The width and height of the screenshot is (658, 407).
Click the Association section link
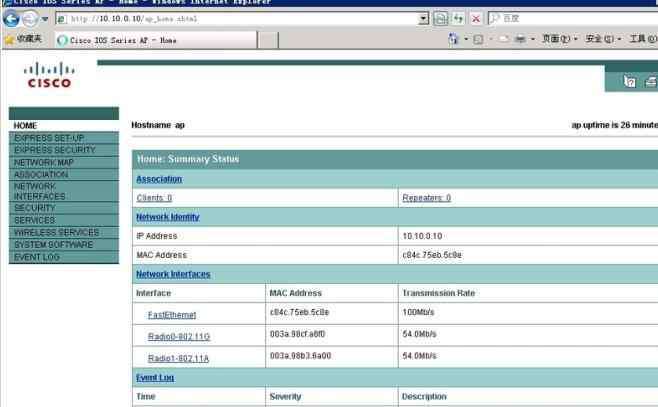click(159, 179)
